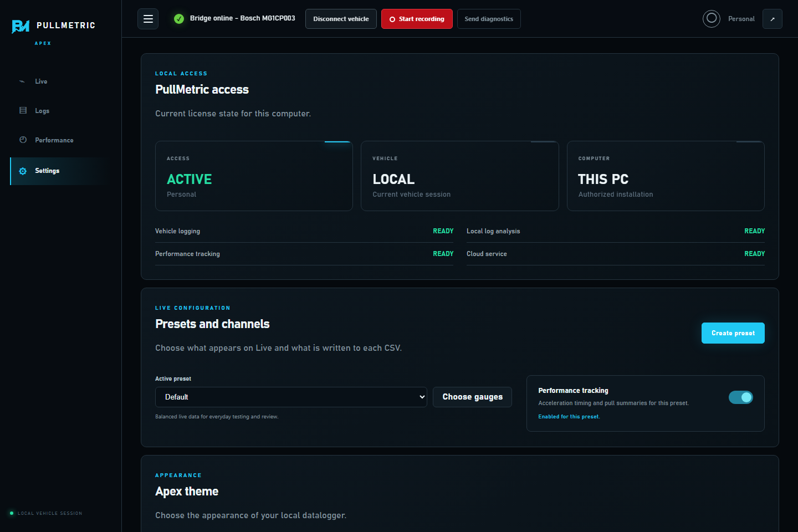
Task: Go to the Performance page
Action: pos(60,140)
